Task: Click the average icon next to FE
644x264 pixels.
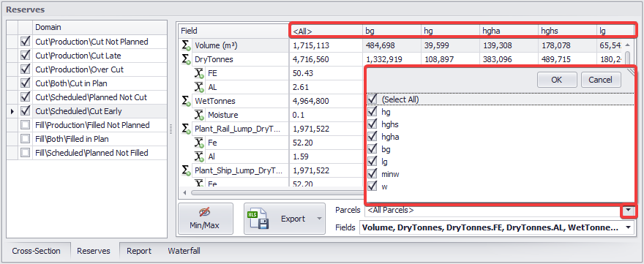Action: (x=199, y=73)
